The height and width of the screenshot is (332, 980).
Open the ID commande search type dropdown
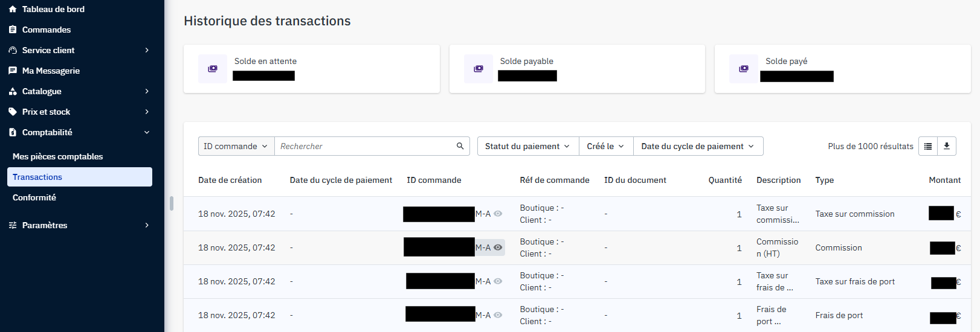[x=236, y=146]
